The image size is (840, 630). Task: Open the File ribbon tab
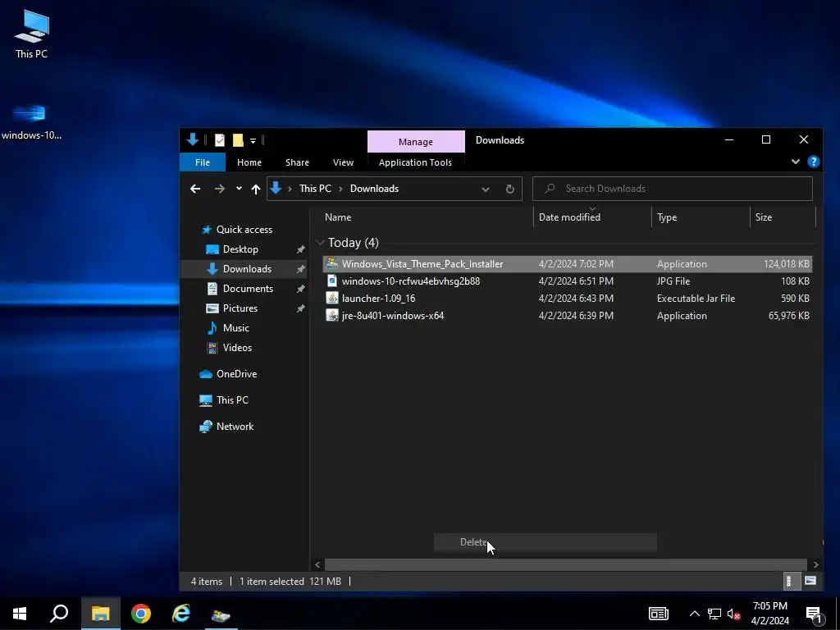(203, 162)
